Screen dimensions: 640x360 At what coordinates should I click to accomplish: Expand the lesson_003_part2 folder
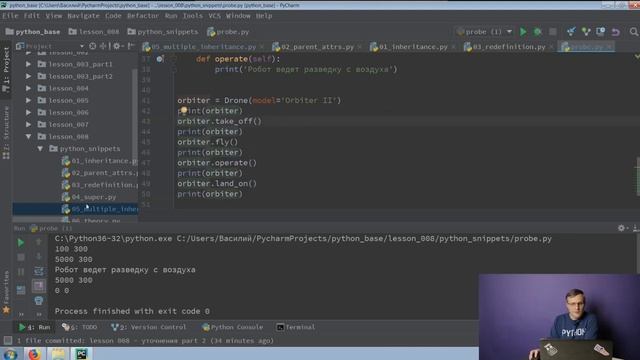click(x=28, y=76)
